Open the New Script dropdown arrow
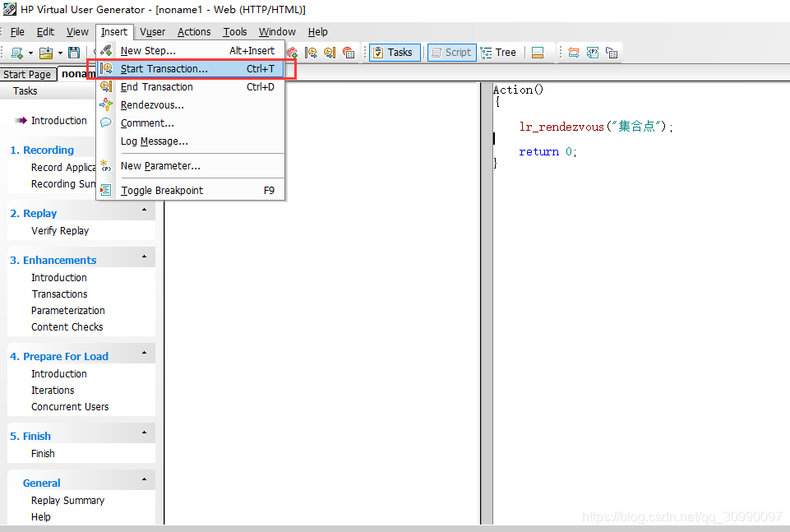 point(30,53)
